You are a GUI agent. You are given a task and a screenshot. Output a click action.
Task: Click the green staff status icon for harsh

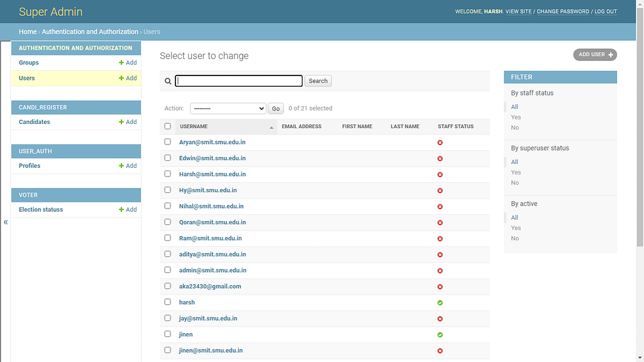pyautogui.click(x=440, y=303)
